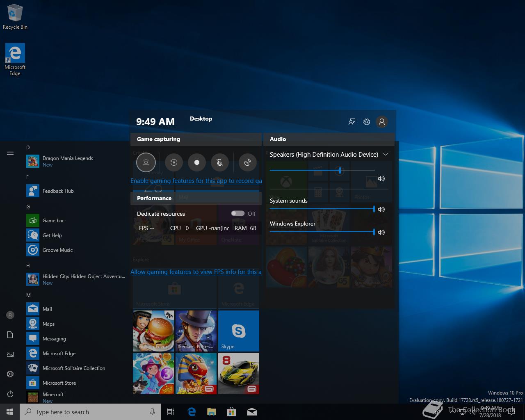Adjust the Speakers volume slider
This screenshot has height=420, width=525.
[322, 170]
